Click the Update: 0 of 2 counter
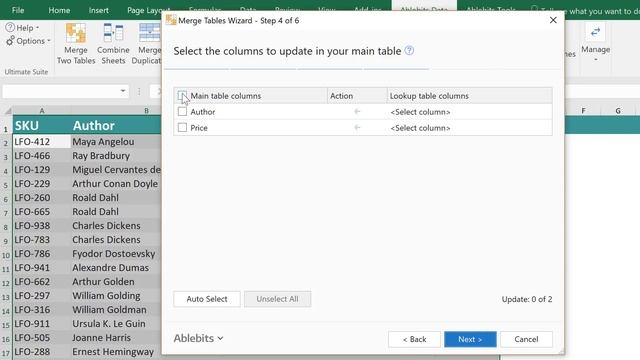 [527, 299]
